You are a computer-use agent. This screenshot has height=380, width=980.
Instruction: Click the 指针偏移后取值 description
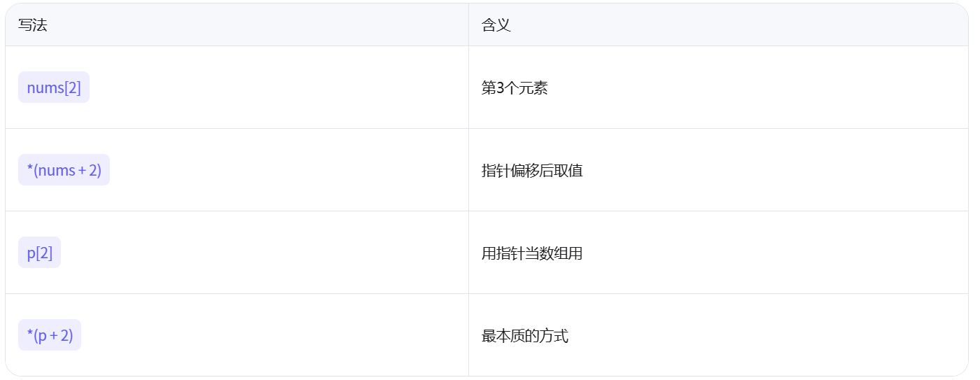tap(532, 171)
